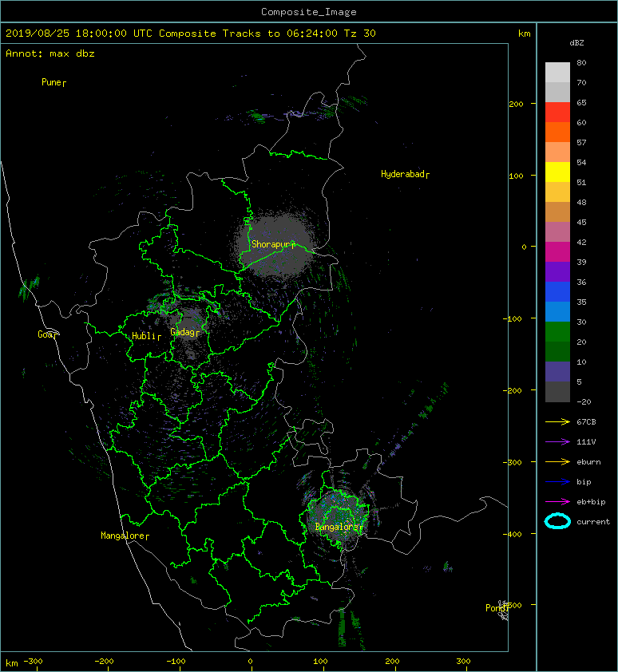
Task: Click the Pondi city label
Action: point(497,607)
